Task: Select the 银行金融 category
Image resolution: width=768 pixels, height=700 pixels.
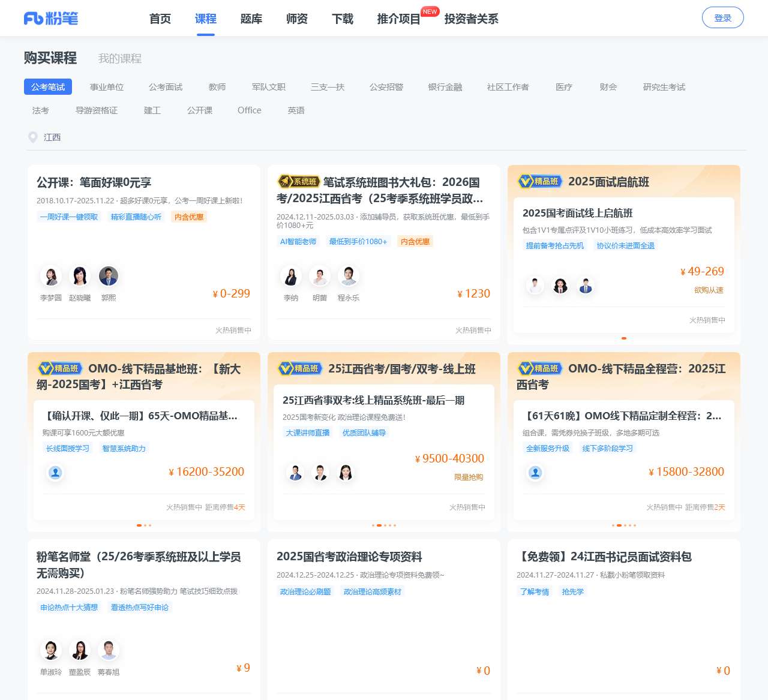Action: [445, 87]
